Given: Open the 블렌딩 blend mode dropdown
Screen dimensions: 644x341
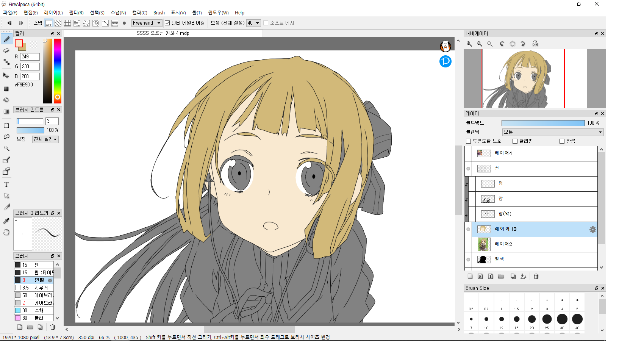Looking at the screenshot, I should pyautogui.click(x=552, y=132).
